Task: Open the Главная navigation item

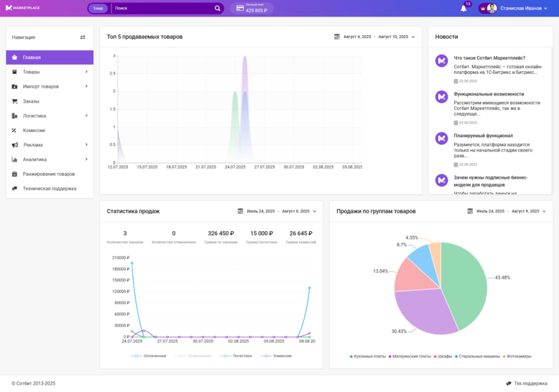Action: (x=32, y=57)
